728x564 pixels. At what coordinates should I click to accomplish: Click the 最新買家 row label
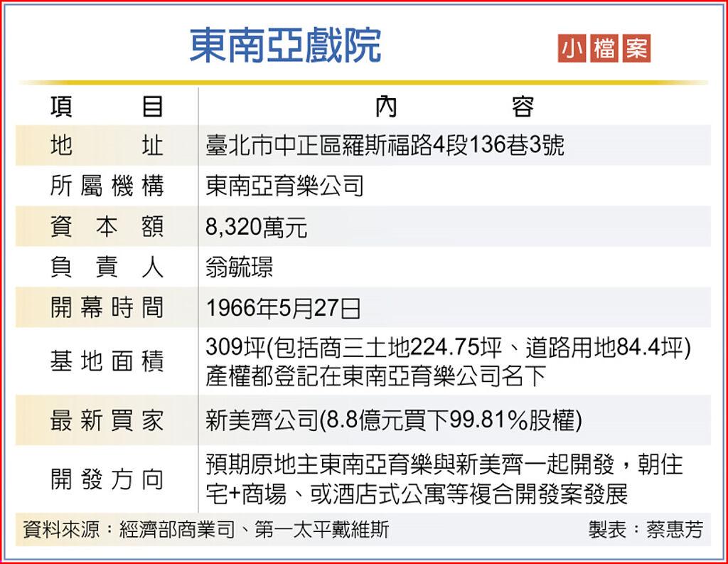click(x=107, y=421)
